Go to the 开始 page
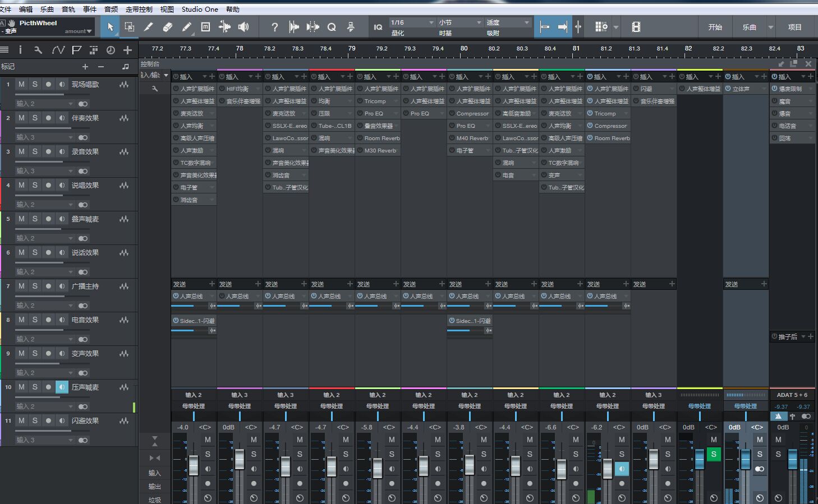 coord(715,27)
